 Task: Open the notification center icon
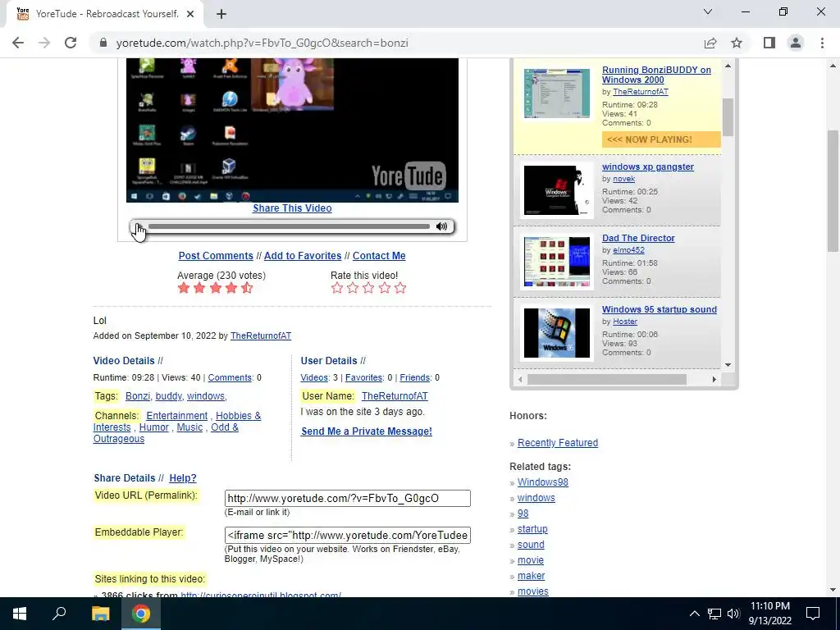pyautogui.click(x=813, y=614)
